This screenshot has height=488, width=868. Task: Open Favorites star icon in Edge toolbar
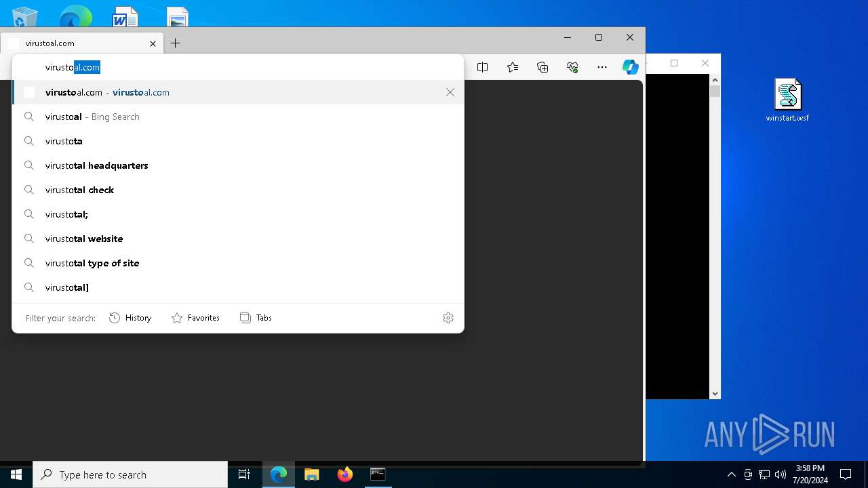[513, 67]
